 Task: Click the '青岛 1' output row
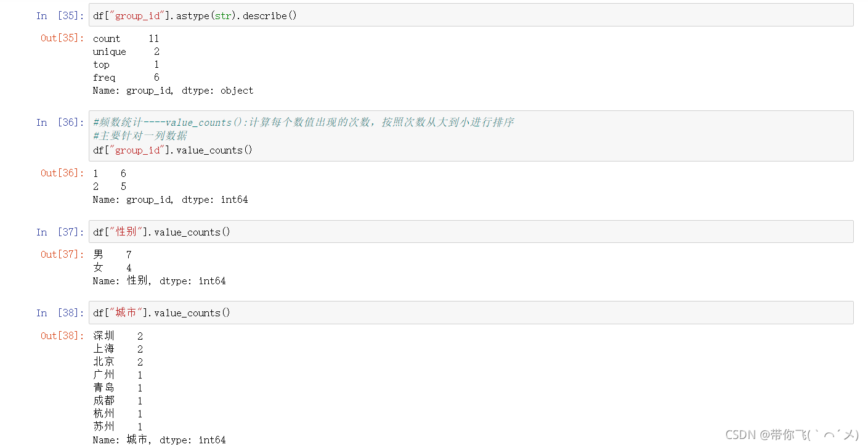(x=118, y=388)
